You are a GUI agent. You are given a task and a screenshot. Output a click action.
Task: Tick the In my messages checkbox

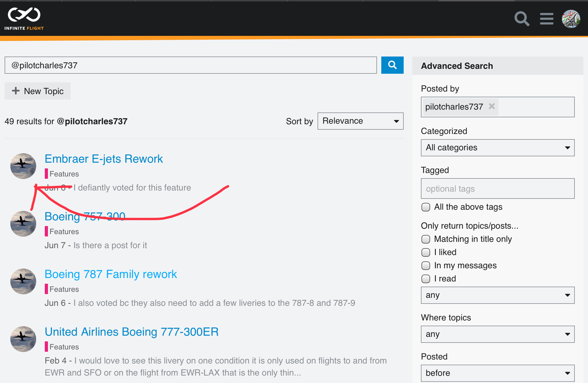pyautogui.click(x=426, y=265)
